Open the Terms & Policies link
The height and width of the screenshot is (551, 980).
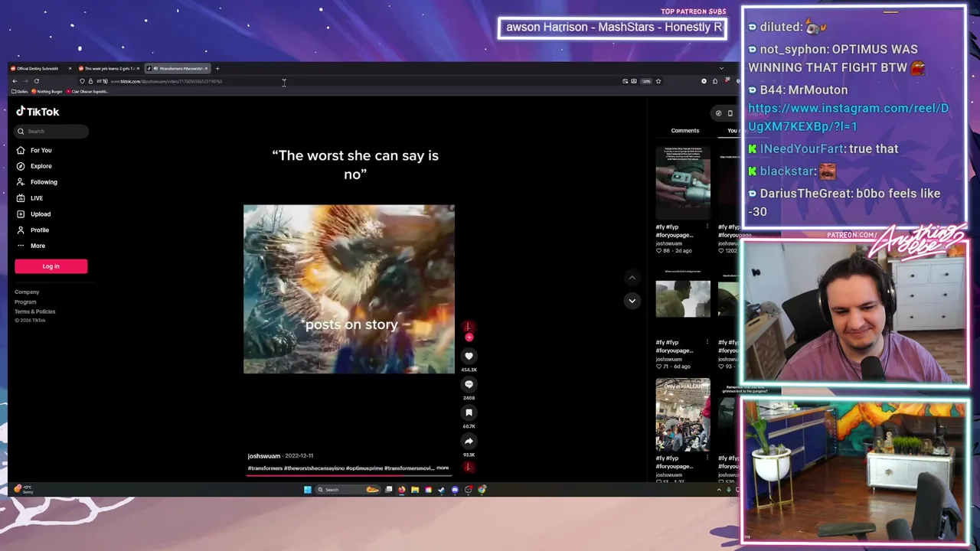point(34,311)
